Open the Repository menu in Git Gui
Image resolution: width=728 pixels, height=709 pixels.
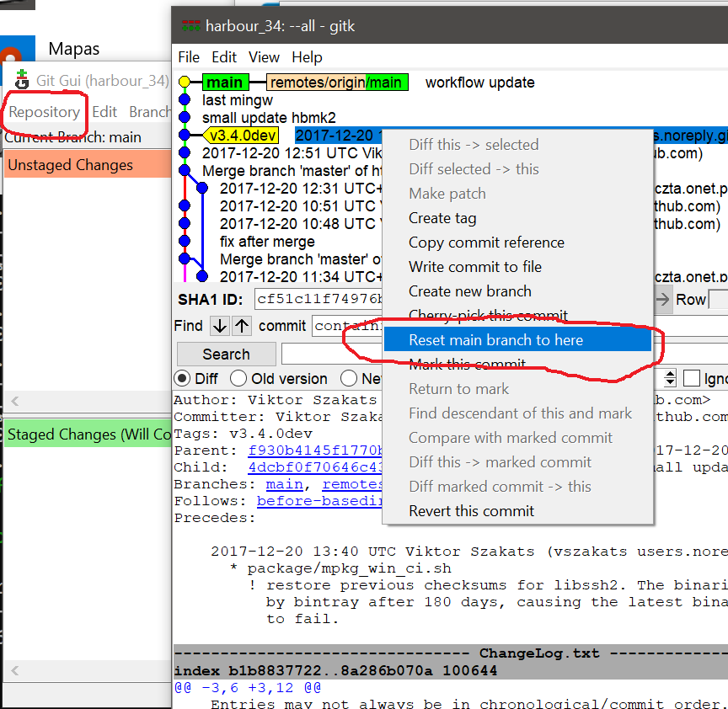pos(45,112)
